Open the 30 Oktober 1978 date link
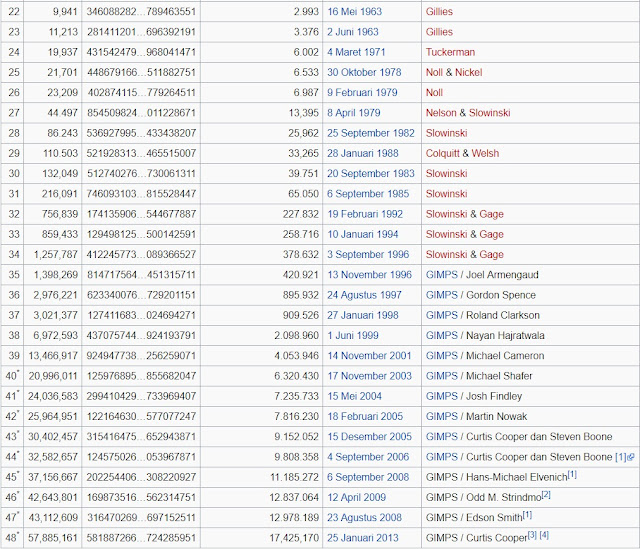This screenshot has width=640, height=549. tap(364, 72)
